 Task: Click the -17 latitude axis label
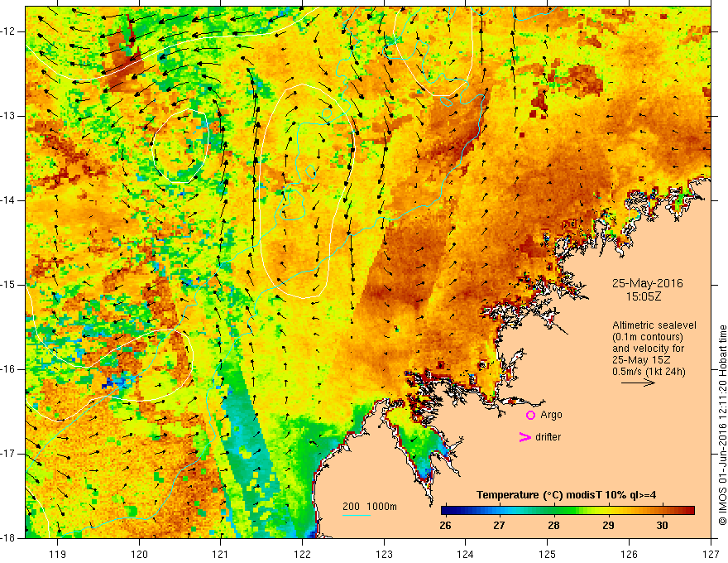[9, 454]
